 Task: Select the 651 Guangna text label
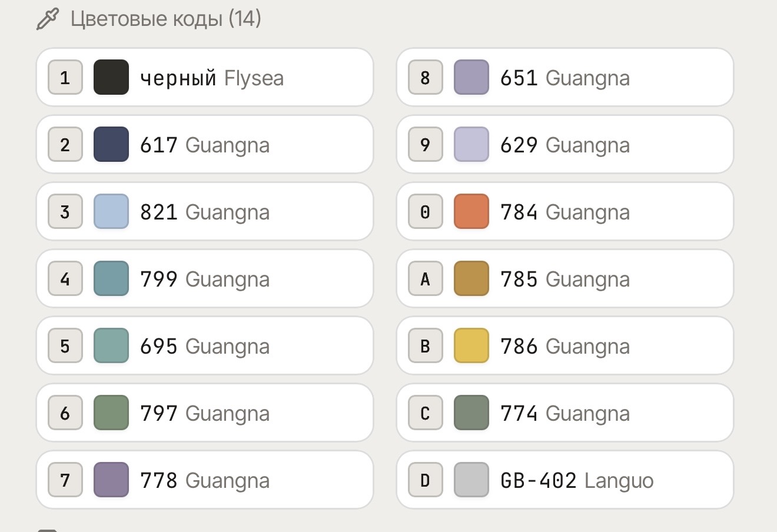click(565, 78)
